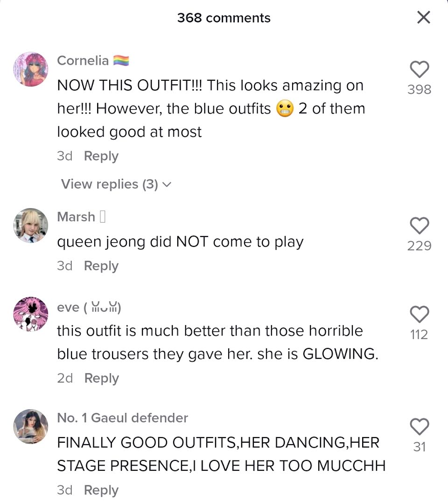Visit No. 1 Gaeul defender username
Image resolution: width=448 pixels, height=502 pixels.
122,418
